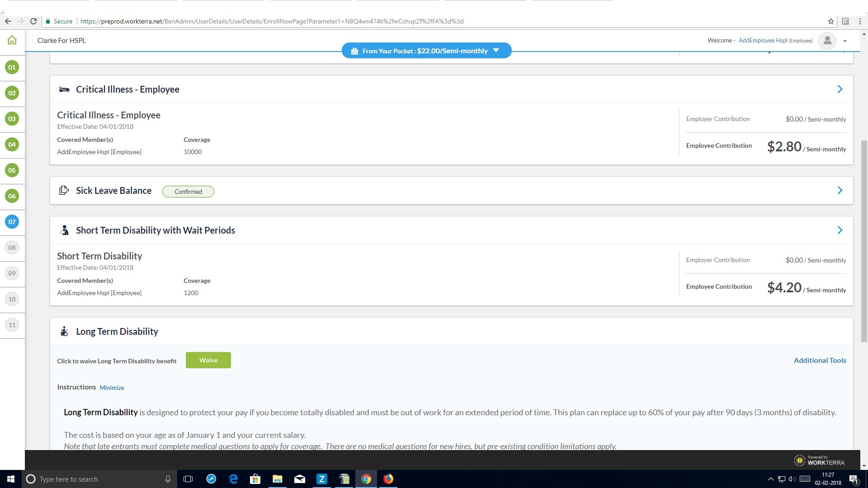Select the current step 07
The image size is (868, 488).
[12, 222]
